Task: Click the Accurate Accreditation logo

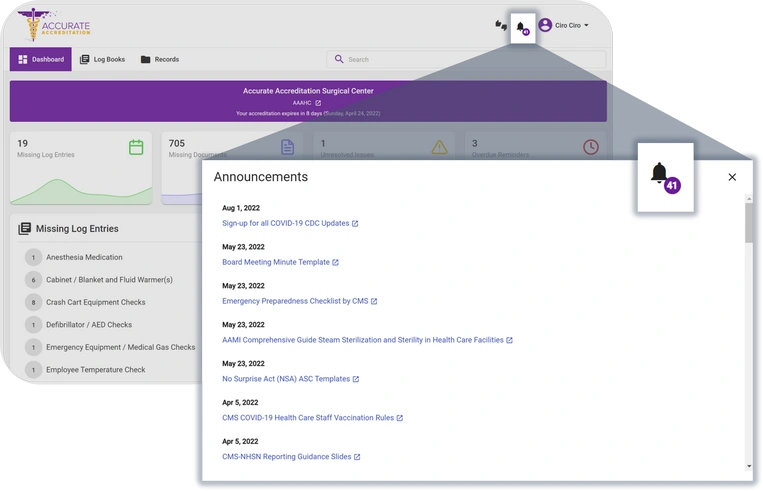Action: [54, 25]
